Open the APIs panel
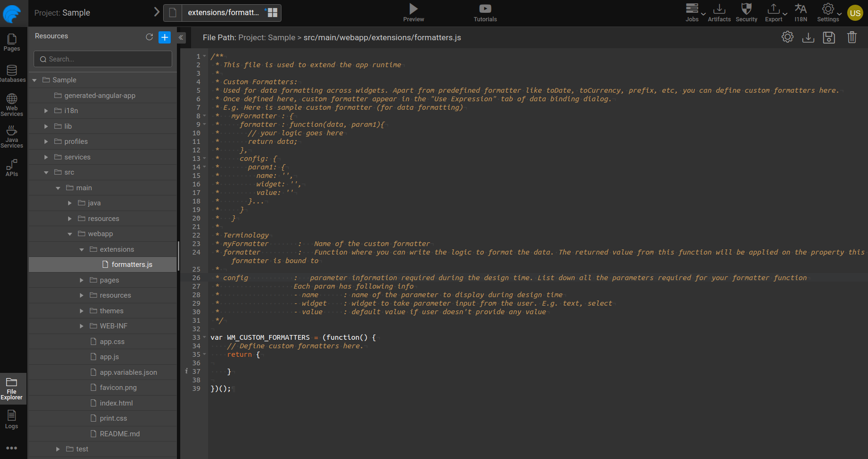The image size is (868, 459). 12,167
